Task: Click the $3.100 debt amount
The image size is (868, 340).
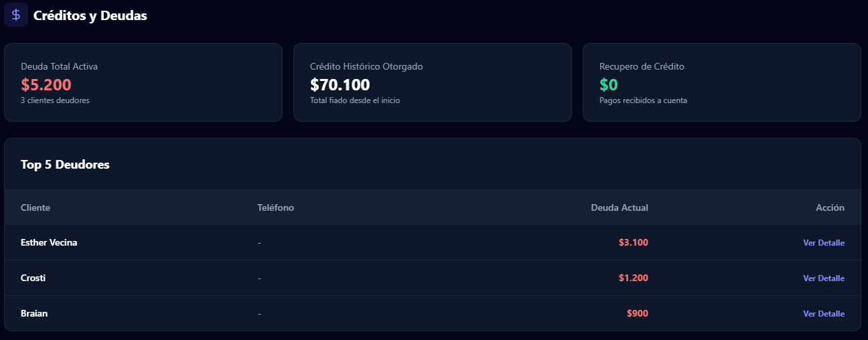Action: [633, 243]
